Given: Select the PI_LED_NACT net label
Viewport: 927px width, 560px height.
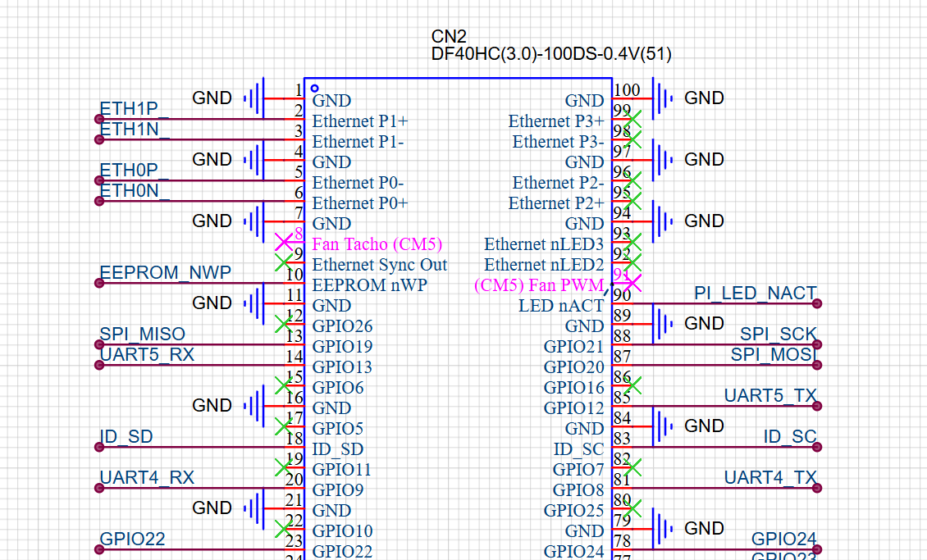Looking at the screenshot, I should coord(756,294).
